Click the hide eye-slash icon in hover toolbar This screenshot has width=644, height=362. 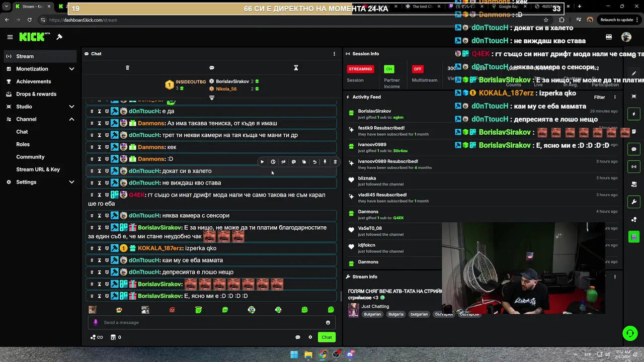point(283,162)
